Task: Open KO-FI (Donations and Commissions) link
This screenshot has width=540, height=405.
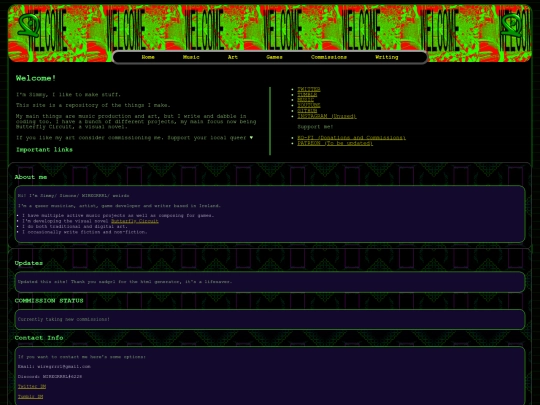Action: point(352,138)
